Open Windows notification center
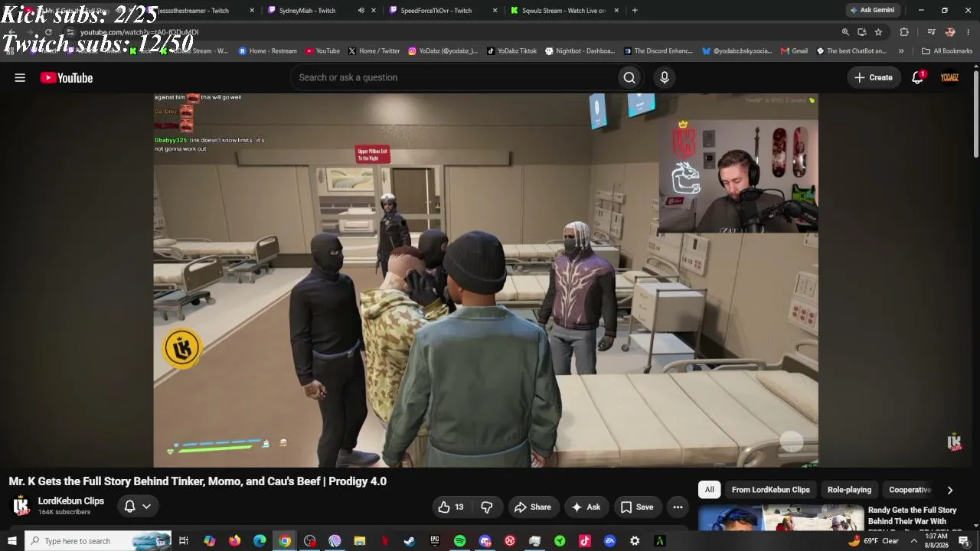 pos(964,541)
